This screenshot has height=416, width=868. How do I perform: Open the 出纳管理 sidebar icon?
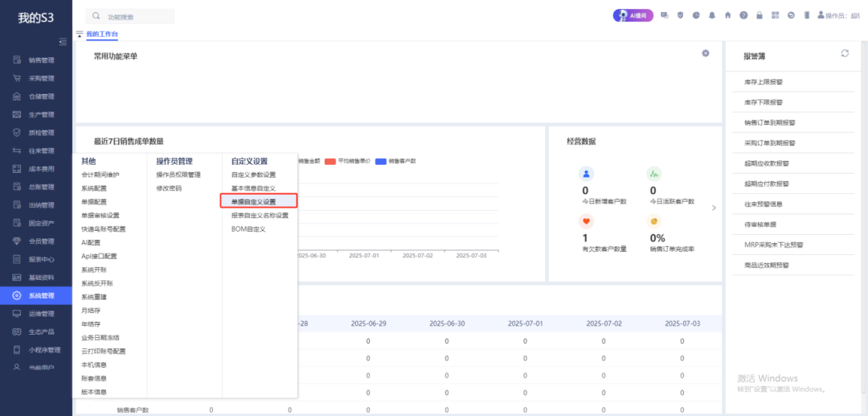click(17, 205)
